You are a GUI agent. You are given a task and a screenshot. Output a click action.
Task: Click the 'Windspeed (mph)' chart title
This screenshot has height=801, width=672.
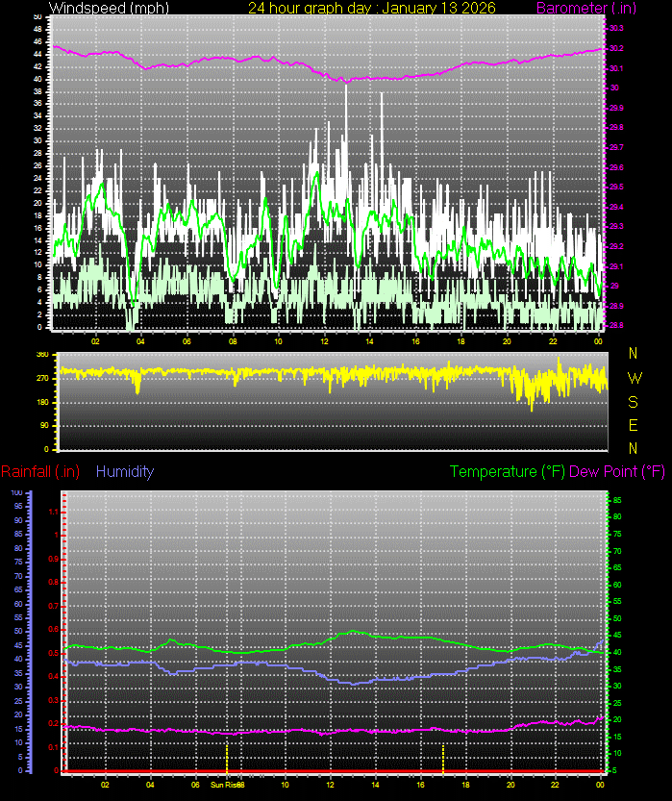pos(109,8)
